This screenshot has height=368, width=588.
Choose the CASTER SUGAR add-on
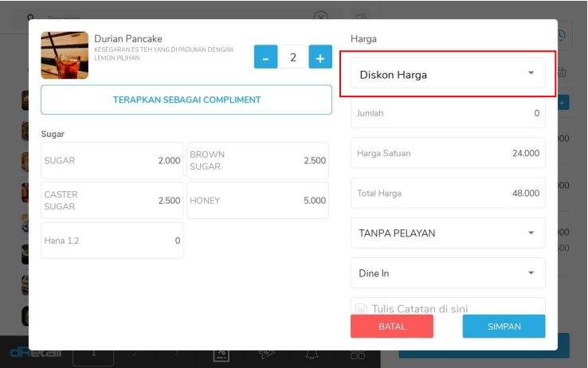click(112, 201)
